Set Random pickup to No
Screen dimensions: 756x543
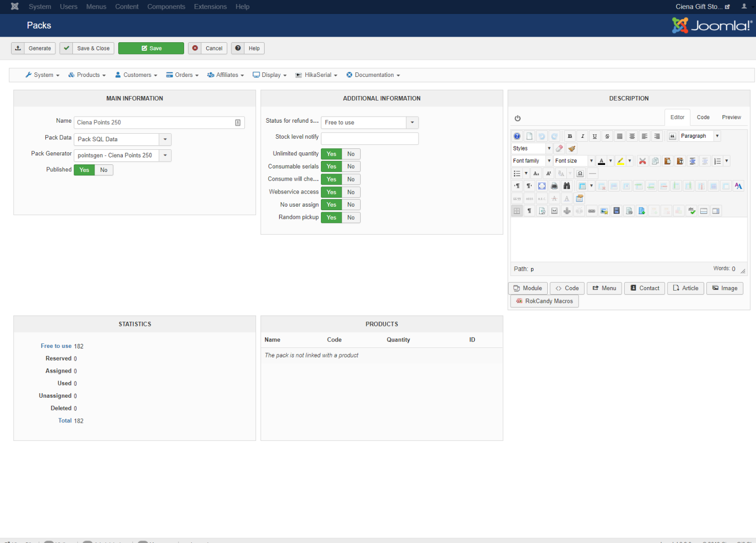[351, 218]
